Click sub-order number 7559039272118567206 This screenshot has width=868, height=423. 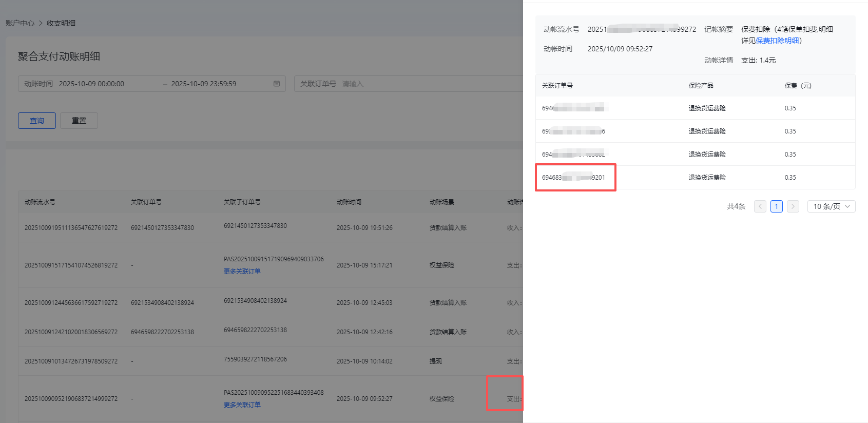255,359
